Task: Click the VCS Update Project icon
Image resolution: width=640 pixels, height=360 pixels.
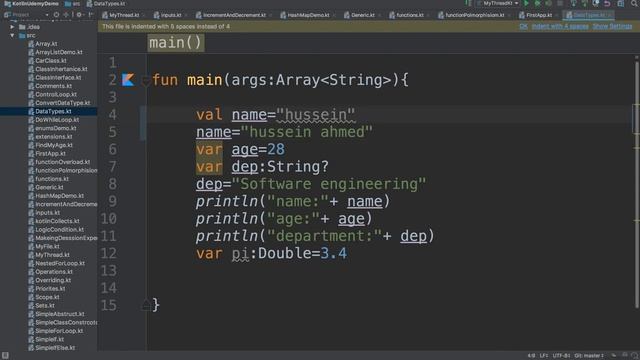Action: click(573, 3)
